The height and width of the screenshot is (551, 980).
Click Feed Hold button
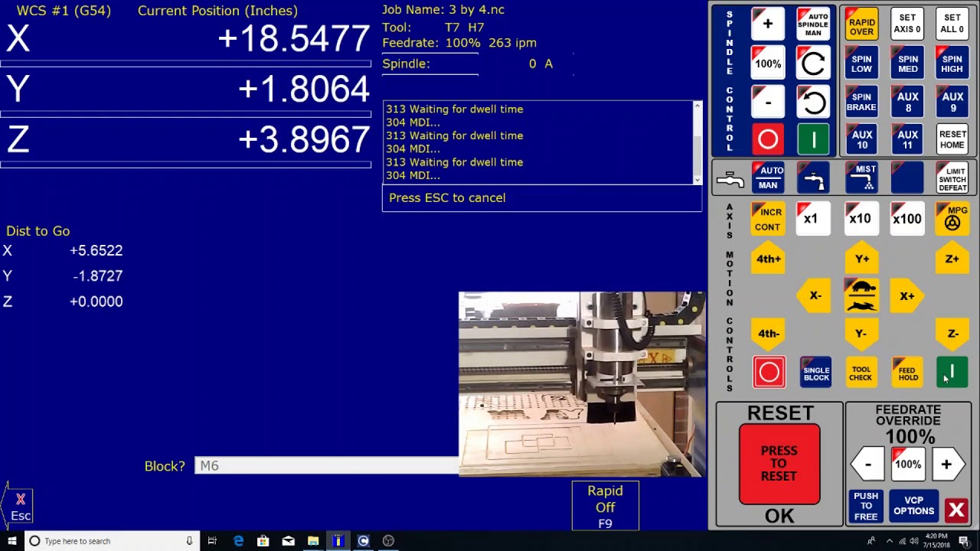tap(908, 372)
